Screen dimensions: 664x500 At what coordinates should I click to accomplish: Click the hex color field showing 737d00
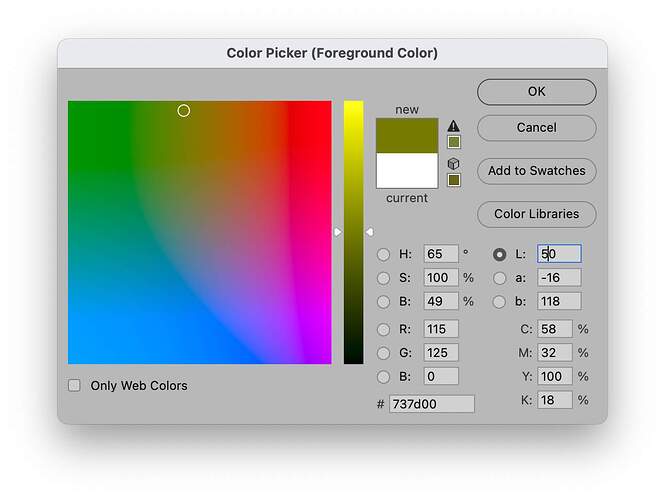pos(431,403)
